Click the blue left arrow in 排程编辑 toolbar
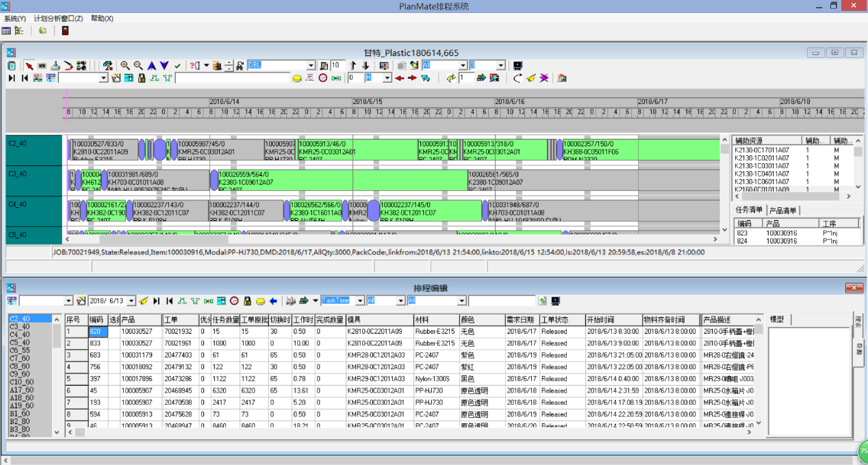This screenshot has width=868, height=465. 273,301
